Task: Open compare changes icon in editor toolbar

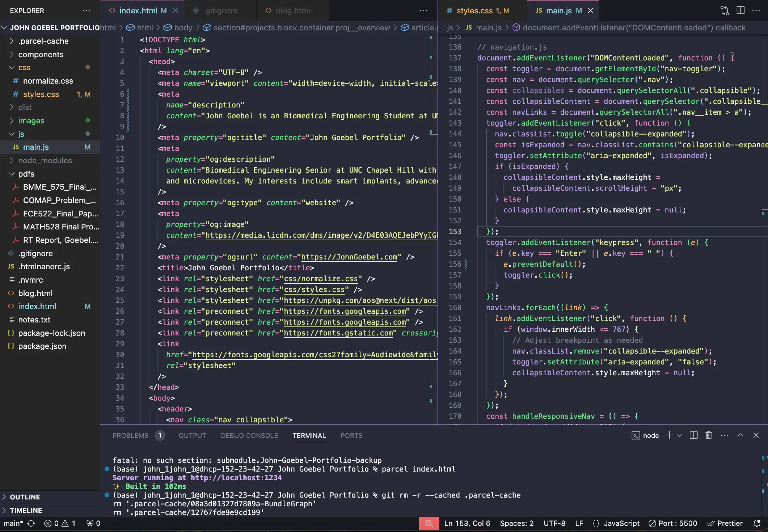Action: point(725,10)
